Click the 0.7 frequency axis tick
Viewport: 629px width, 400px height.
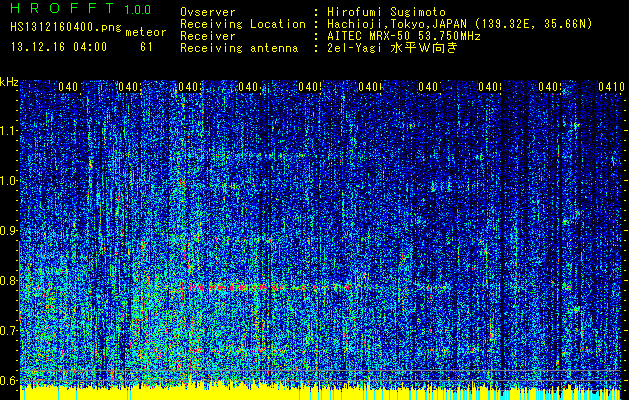coord(9,330)
